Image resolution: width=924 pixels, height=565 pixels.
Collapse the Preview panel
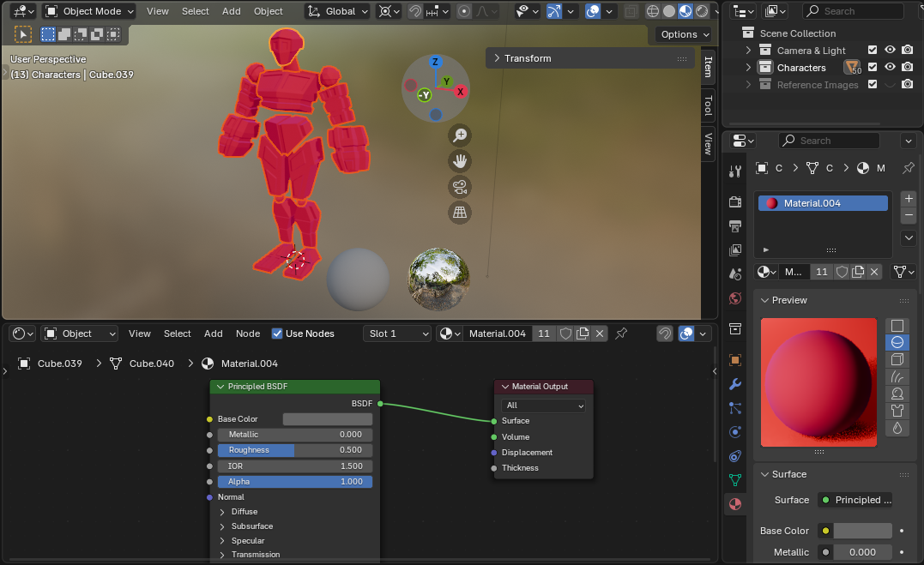[765, 300]
